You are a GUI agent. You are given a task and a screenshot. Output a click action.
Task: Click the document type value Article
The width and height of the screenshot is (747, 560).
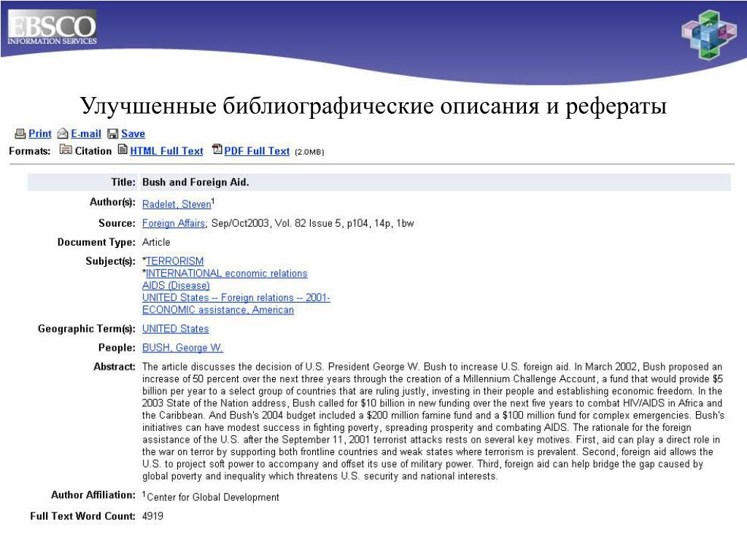click(x=156, y=242)
